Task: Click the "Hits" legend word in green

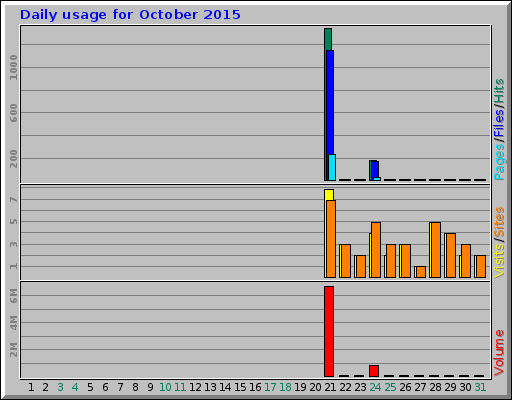Action: click(499, 91)
